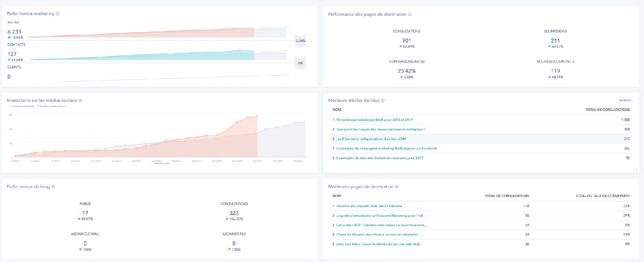This screenshot has width=644, height=262.
Task: Open info icon next to Meilleurs articles de blog
Action: (x=383, y=101)
